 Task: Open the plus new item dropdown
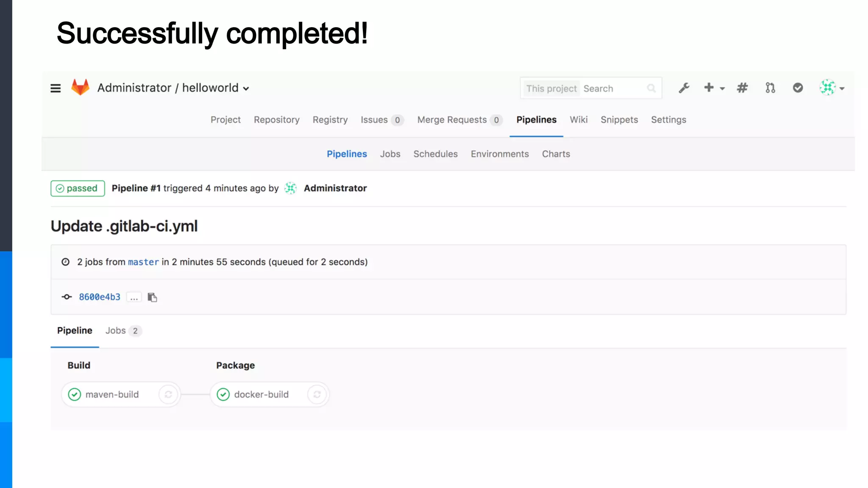pos(714,88)
